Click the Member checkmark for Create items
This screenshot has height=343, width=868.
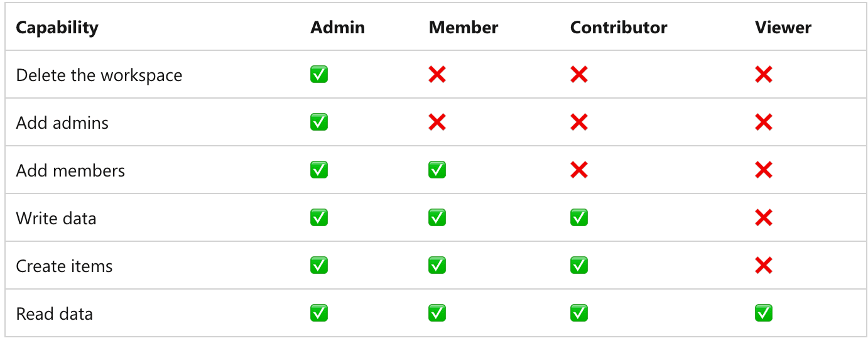[x=437, y=266]
